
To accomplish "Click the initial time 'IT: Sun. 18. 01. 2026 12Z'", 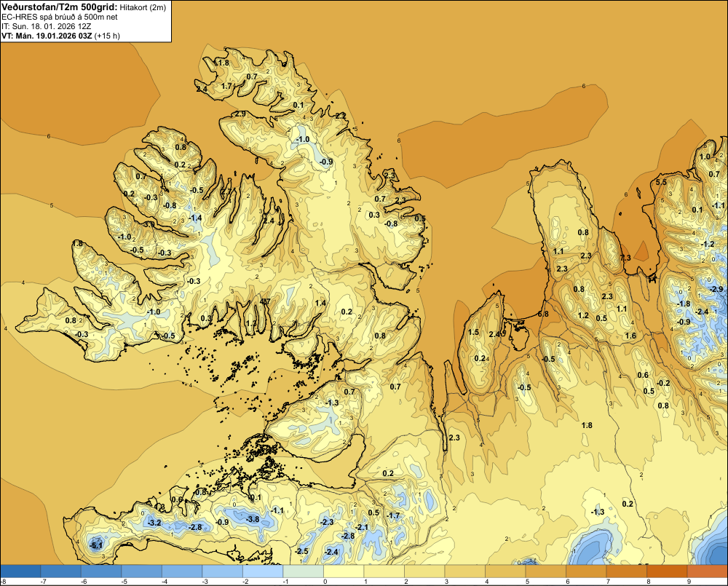I will [x=46, y=26].
